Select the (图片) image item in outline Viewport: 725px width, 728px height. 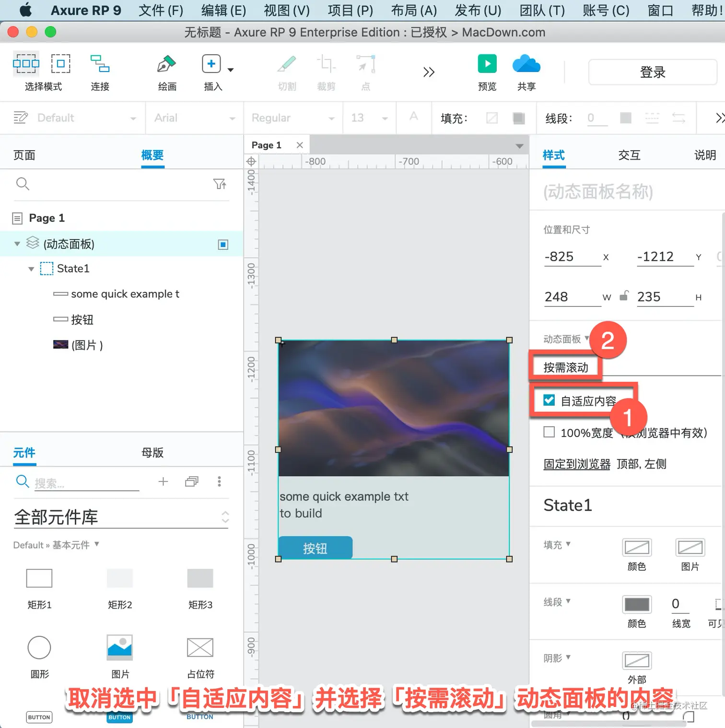coord(87,345)
